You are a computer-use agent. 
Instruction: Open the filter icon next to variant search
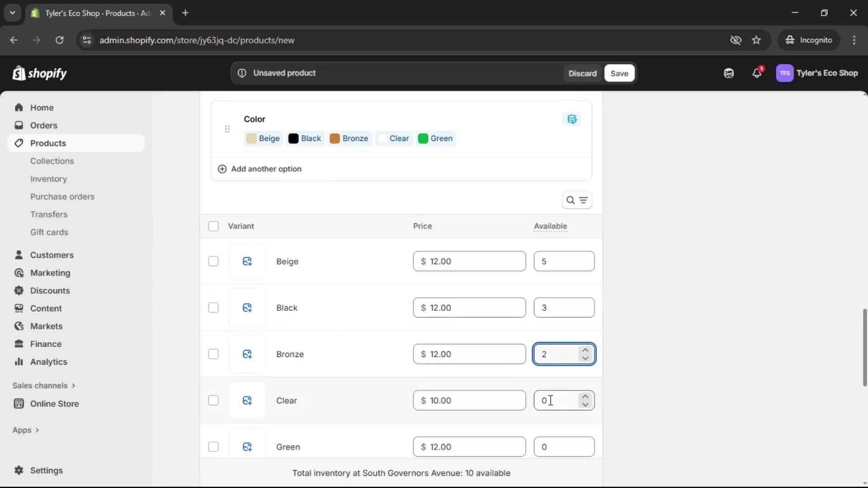[x=585, y=200]
